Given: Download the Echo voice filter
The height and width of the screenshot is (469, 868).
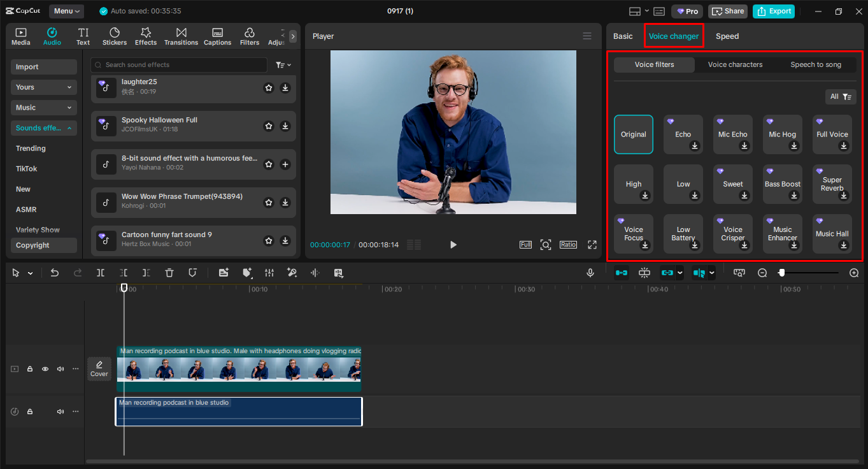Looking at the screenshot, I should coord(694,146).
